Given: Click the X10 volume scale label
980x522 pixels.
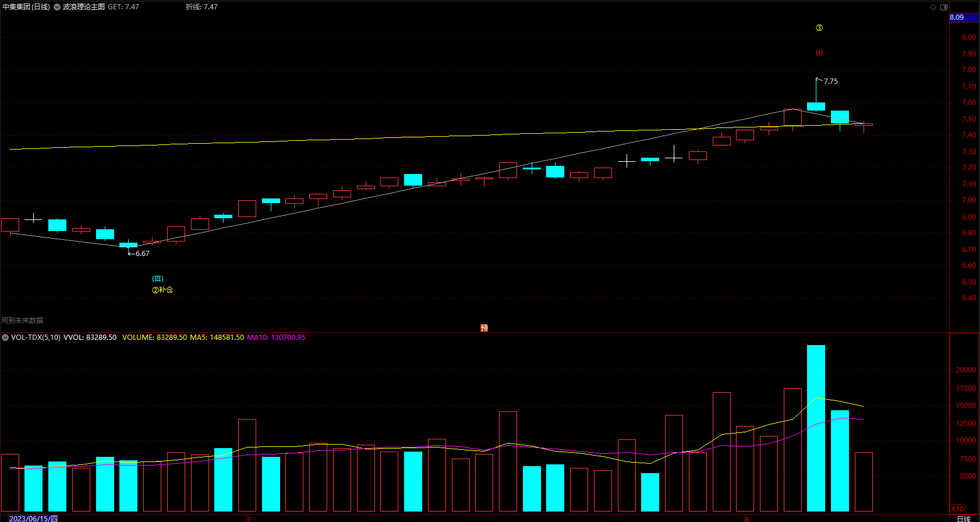Looking at the screenshot, I should click(957, 509).
